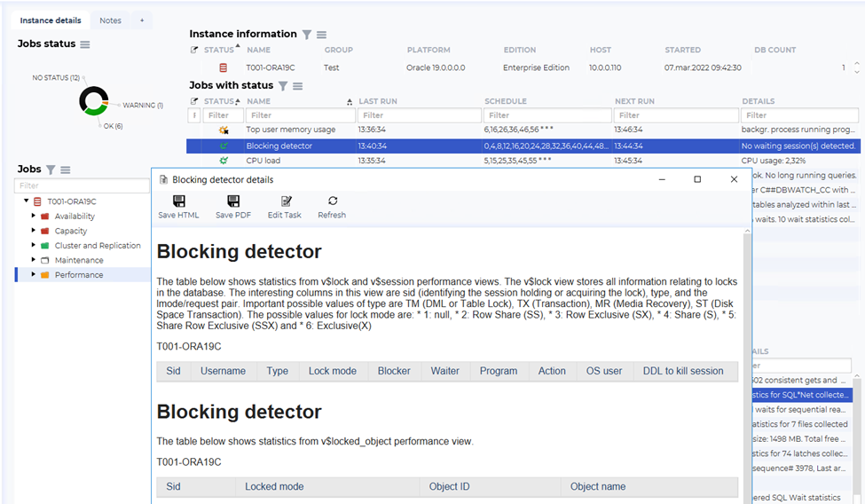This screenshot has width=865, height=504.
Task: Save report as PDF
Action: click(232, 207)
